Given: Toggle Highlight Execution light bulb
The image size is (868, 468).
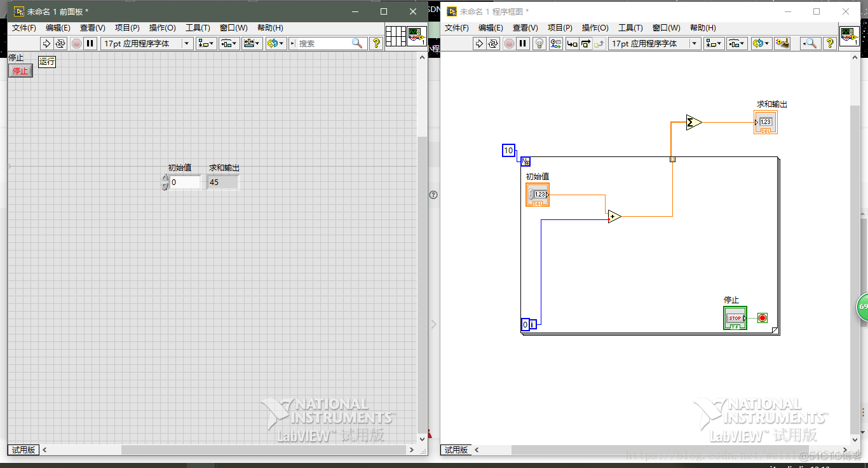Looking at the screenshot, I should point(539,43).
